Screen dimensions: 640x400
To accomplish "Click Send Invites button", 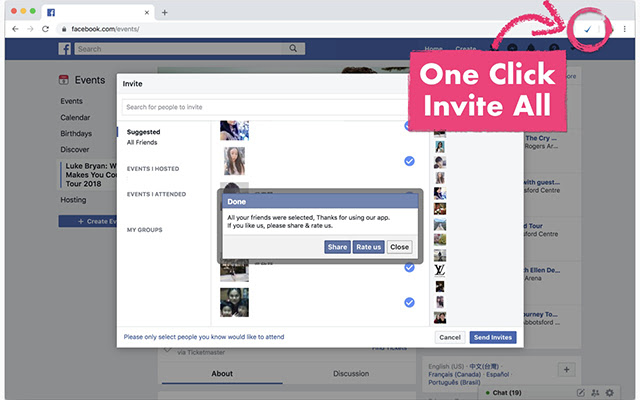I will [493, 337].
